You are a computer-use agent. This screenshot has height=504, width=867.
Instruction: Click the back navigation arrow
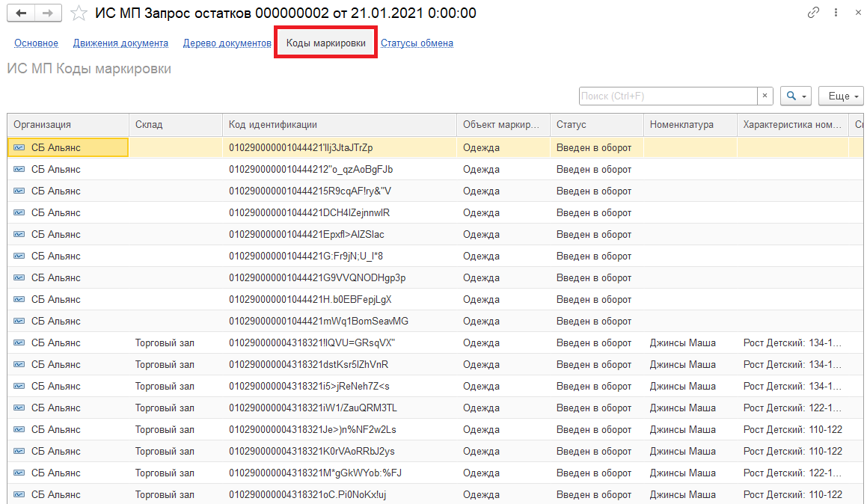click(x=20, y=13)
